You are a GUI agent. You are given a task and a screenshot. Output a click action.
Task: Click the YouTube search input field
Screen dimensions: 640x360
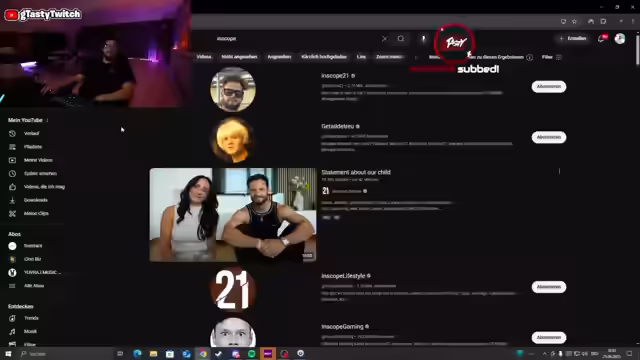[296, 39]
